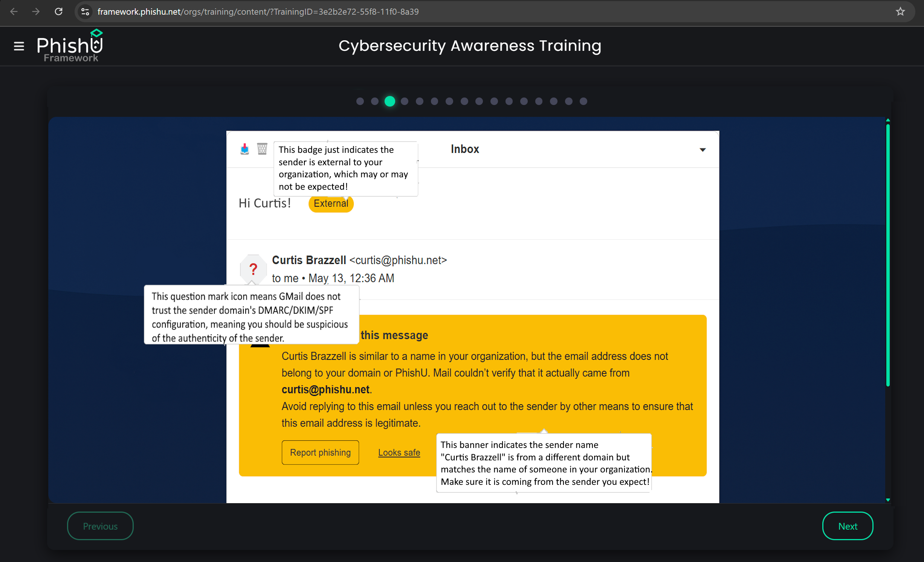This screenshot has width=924, height=562.
Task: Click the 'this message' banner heading
Action: tap(394, 335)
